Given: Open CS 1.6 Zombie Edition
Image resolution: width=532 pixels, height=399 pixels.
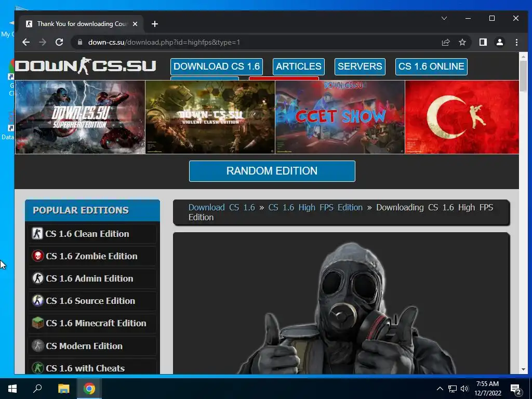Looking at the screenshot, I should pyautogui.click(x=92, y=256).
